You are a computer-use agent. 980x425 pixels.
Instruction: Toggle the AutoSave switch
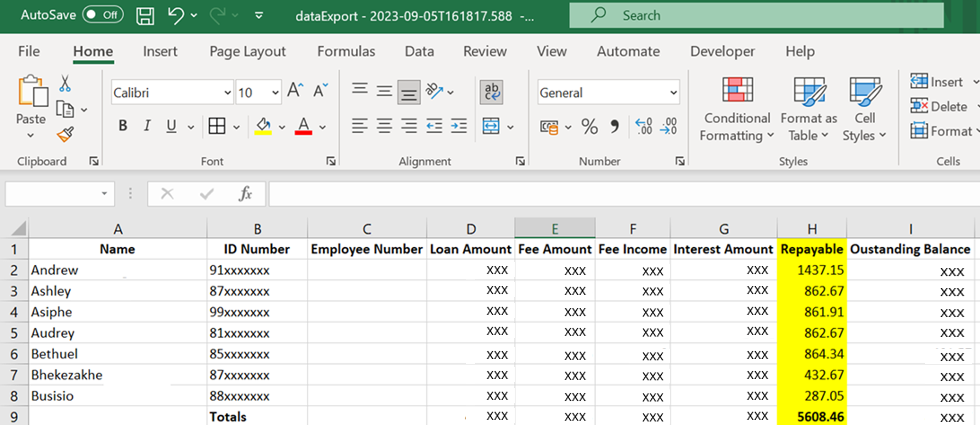[x=103, y=15]
